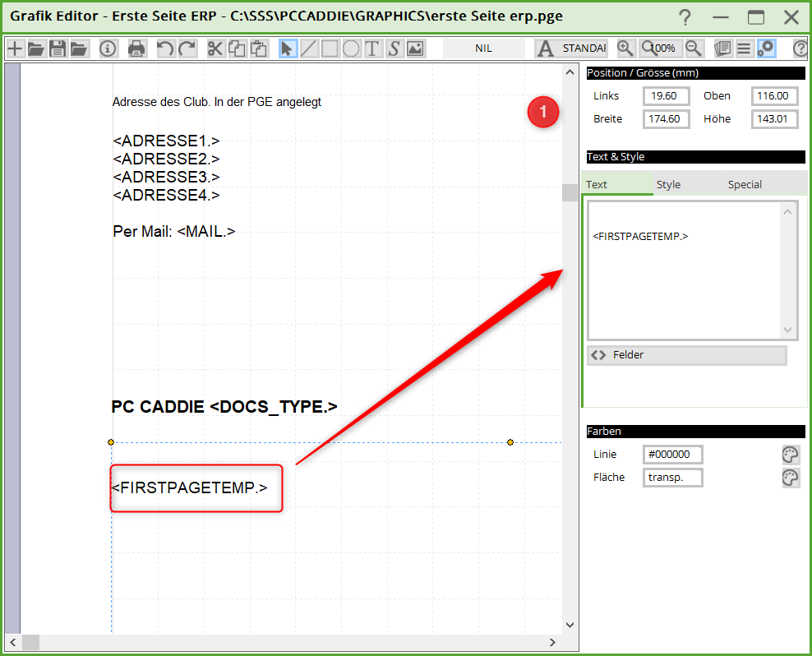Click the New document plus icon
This screenshot has height=656, width=812.
(15, 49)
